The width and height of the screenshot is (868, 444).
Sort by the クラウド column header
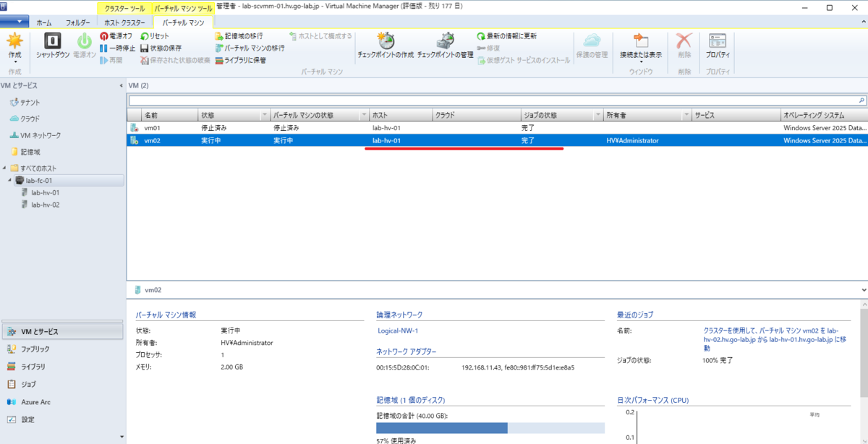(x=476, y=115)
